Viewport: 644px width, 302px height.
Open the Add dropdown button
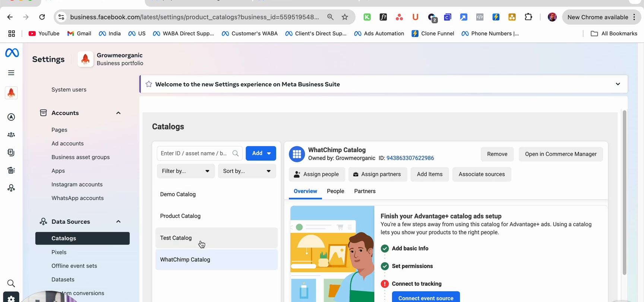(x=261, y=153)
